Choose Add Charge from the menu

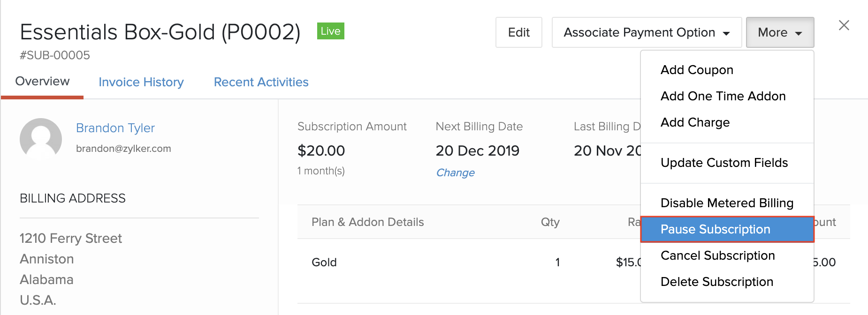click(x=695, y=122)
